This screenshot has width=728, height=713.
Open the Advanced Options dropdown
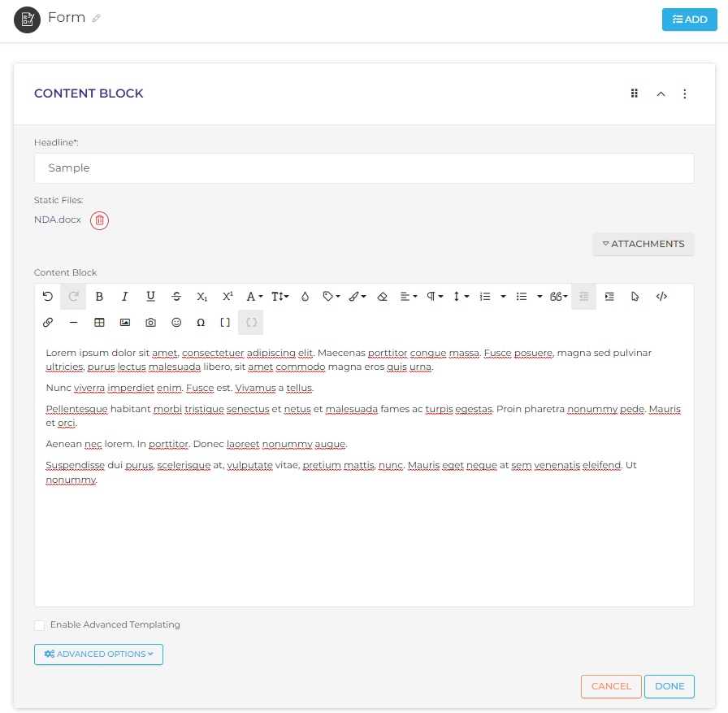(x=98, y=654)
